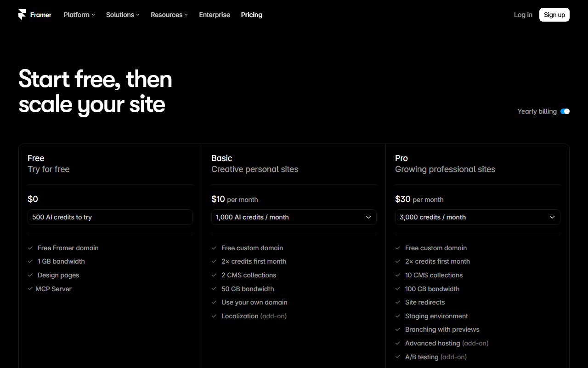
Task: Click the 500 AI credits to try field
Action: coord(110,217)
